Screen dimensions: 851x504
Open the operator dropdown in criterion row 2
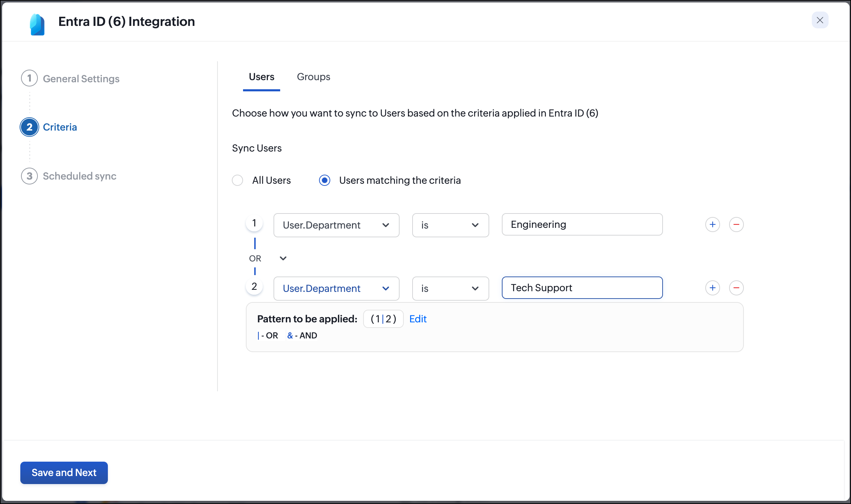450,288
